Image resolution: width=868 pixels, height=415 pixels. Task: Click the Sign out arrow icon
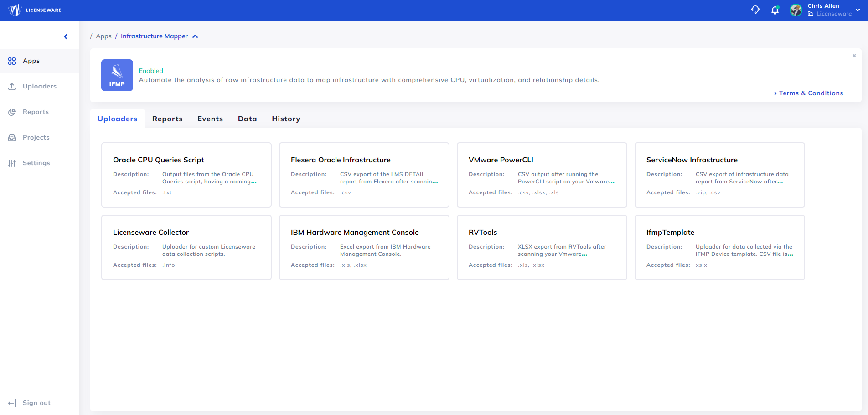click(12, 403)
